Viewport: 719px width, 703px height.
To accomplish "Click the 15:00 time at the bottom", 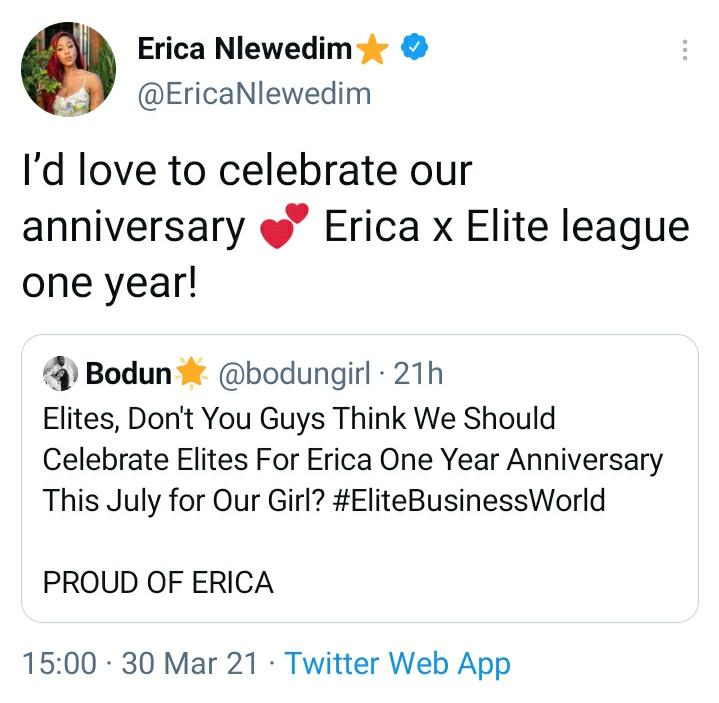I will click(x=59, y=664).
